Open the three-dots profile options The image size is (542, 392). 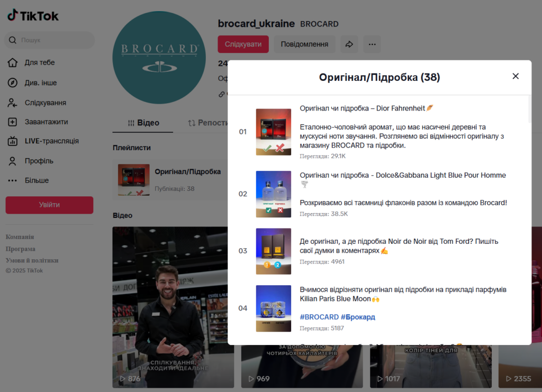372,44
